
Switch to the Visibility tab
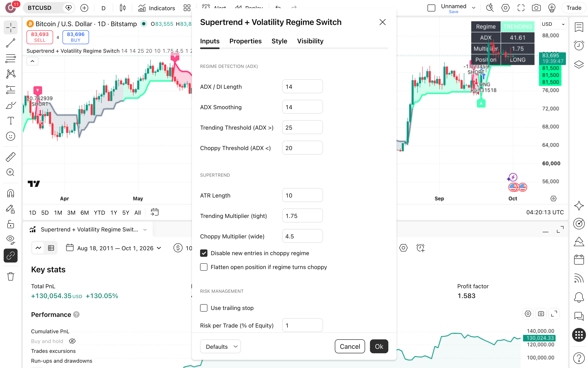point(310,41)
